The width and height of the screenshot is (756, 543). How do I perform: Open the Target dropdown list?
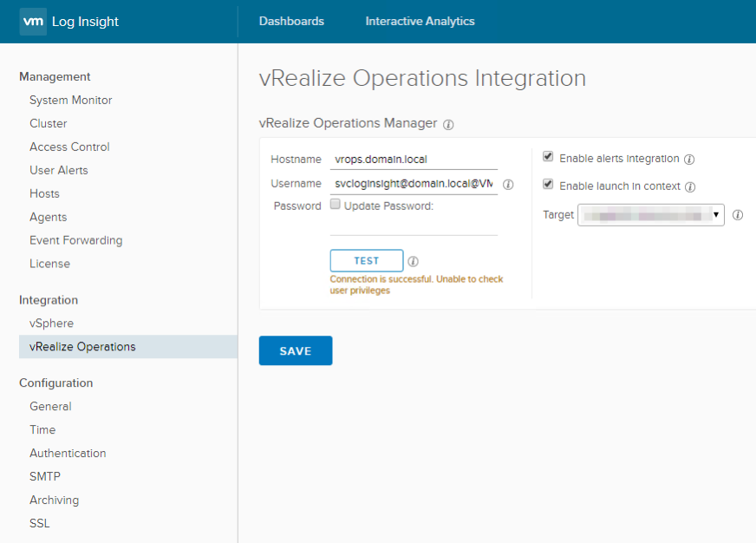(651, 215)
